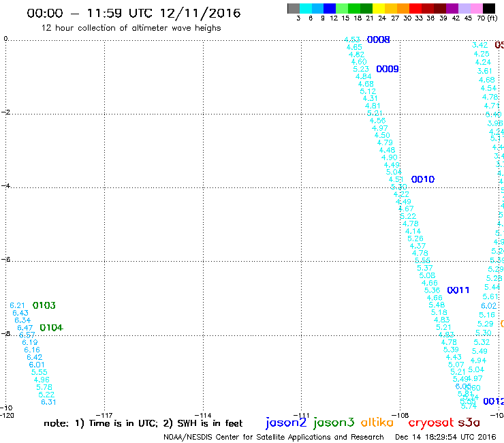Click the s3a satellite legend label
The image size is (504, 443).
[469, 423]
